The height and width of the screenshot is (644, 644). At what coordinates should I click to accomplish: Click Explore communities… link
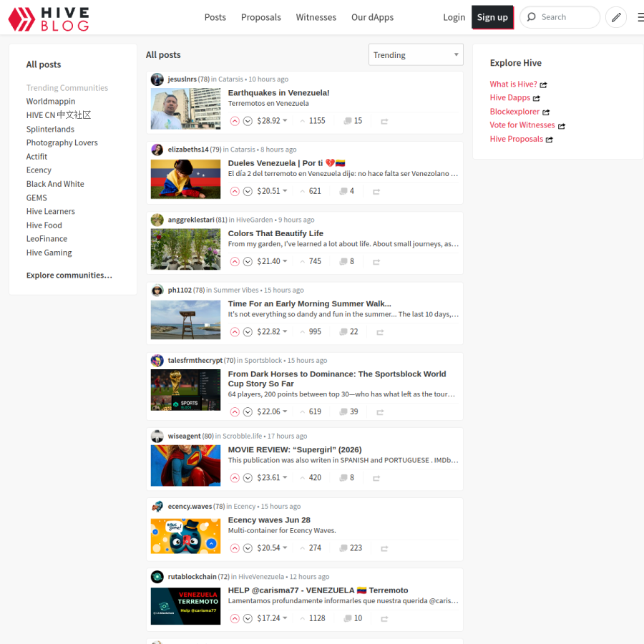[x=69, y=275]
